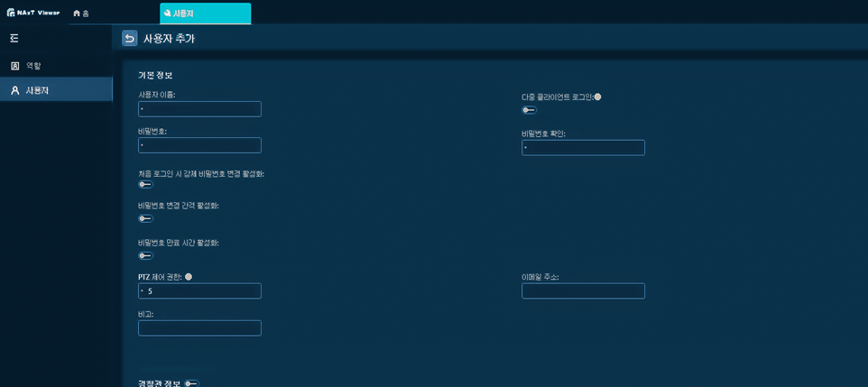
Task: Focus the 비밀번호 input field
Action: (x=199, y=145)
